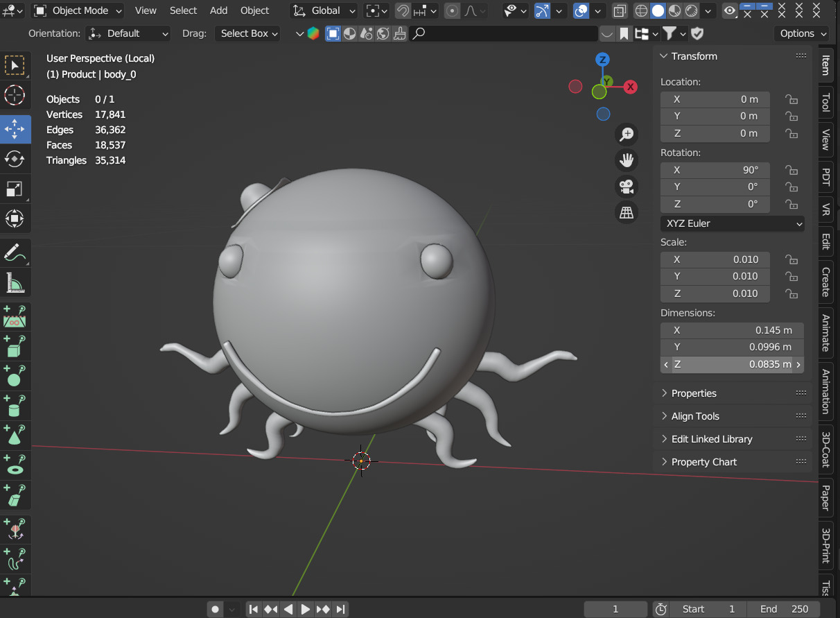Viewport: 840px width, 618px height.
Task: Enable solid shading mode
Action: 658,10
